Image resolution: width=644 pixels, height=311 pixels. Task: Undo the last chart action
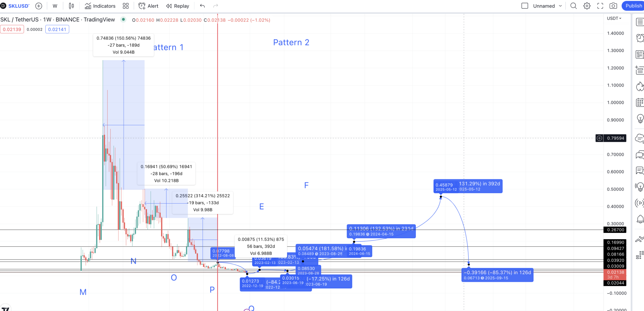(x=202, y=6)
